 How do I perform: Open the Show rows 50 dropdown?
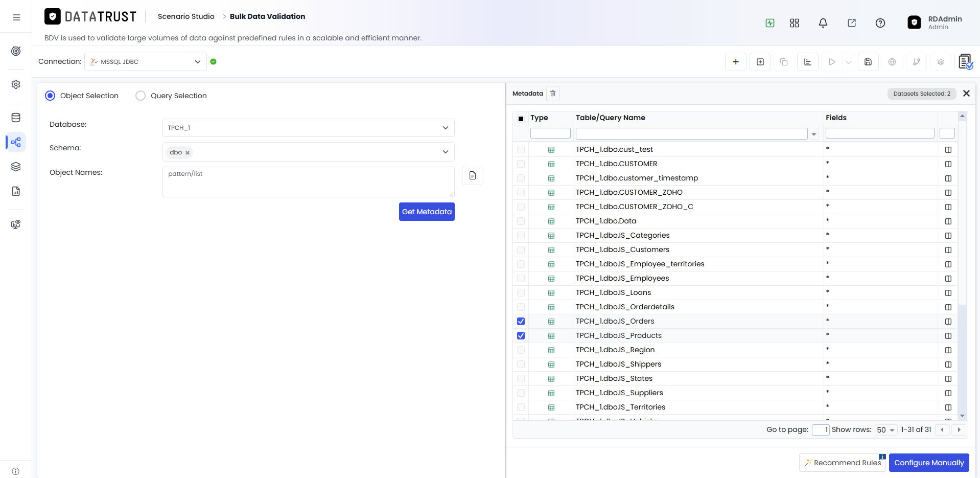[x=885, y=430]
